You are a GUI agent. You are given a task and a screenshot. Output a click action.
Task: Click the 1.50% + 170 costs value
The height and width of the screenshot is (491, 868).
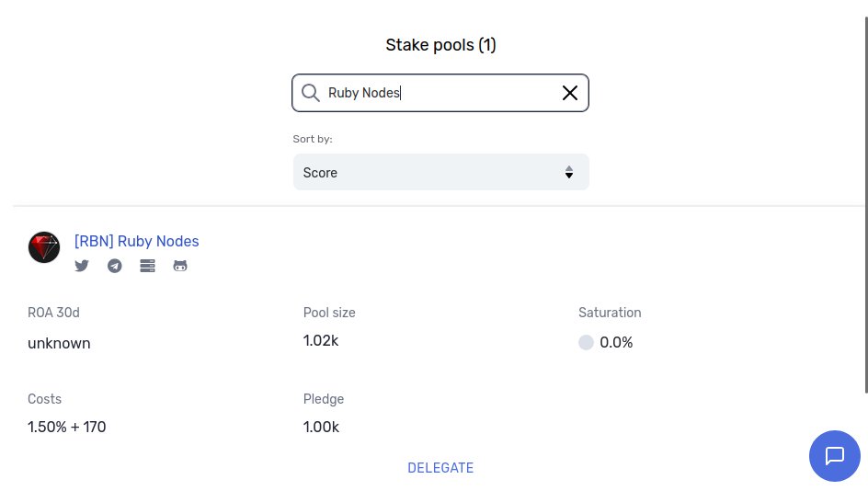(67, 427)
